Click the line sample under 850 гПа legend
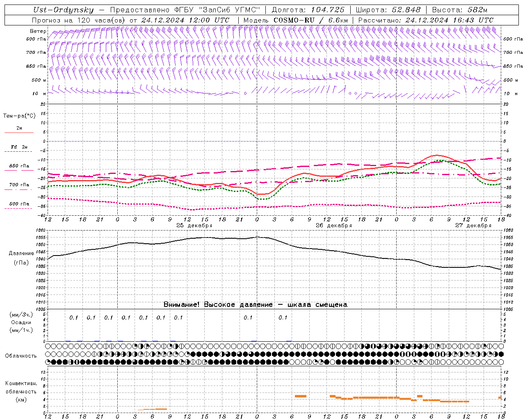The height and width of the screenshot is (420, 525). click(x=19, y=171)
